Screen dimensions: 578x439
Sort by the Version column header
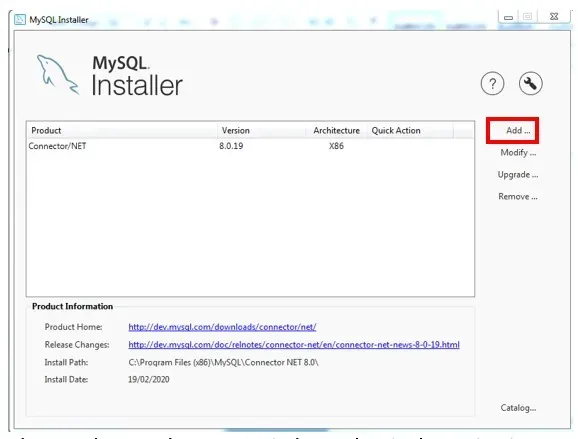click(x=262, y=130)
